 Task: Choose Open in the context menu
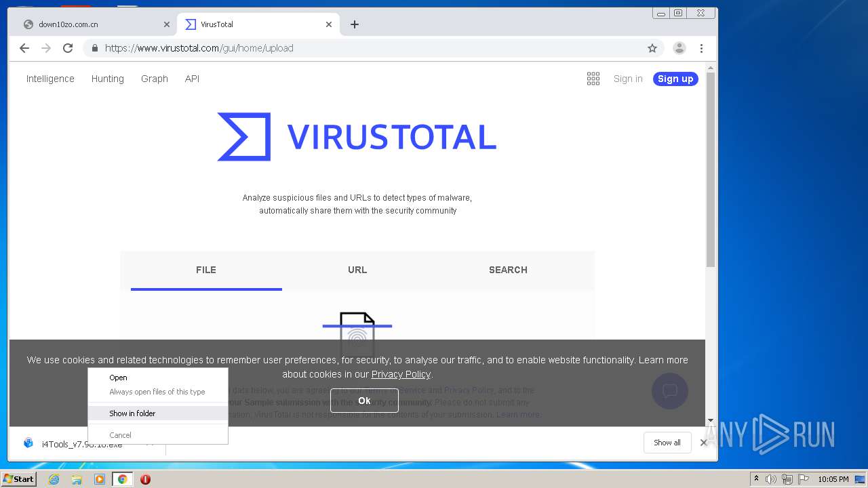[158, 378]
